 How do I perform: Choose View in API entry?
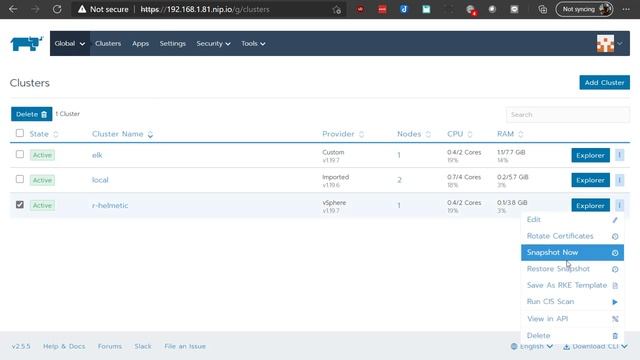click(572, 319)
